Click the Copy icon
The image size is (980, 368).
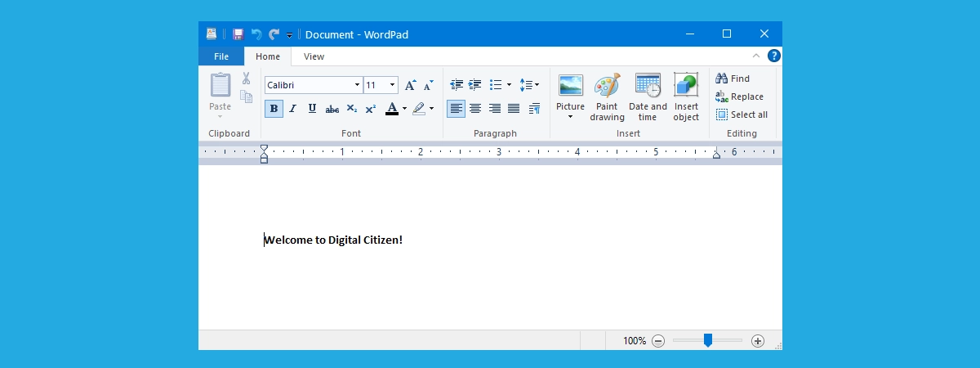246,96
